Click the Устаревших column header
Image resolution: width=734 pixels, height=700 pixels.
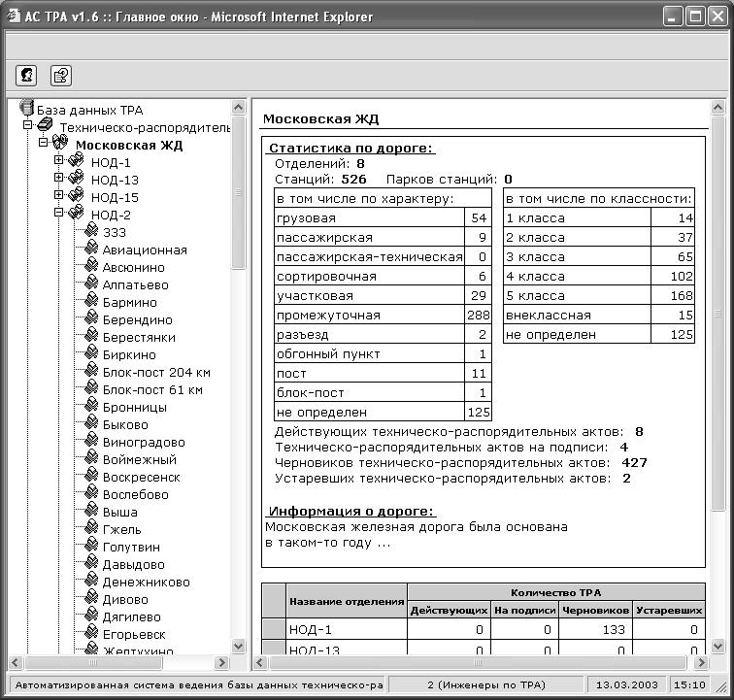coord(669,610)
